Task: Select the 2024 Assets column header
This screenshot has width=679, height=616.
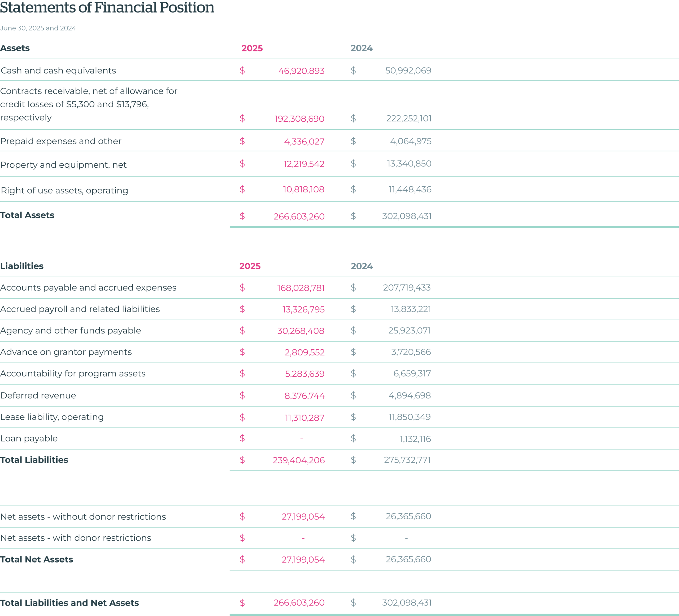Action: (x=361, y=49)
